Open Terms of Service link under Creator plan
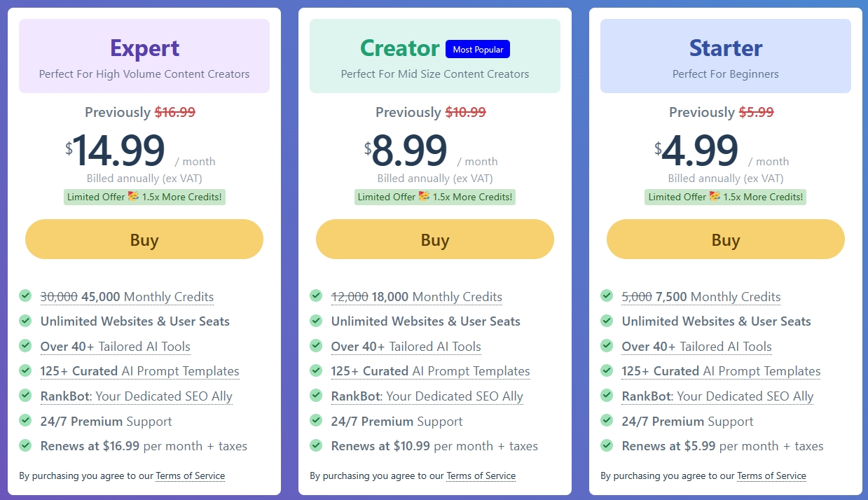Screen dimensions: 868x500 (481, 476)
